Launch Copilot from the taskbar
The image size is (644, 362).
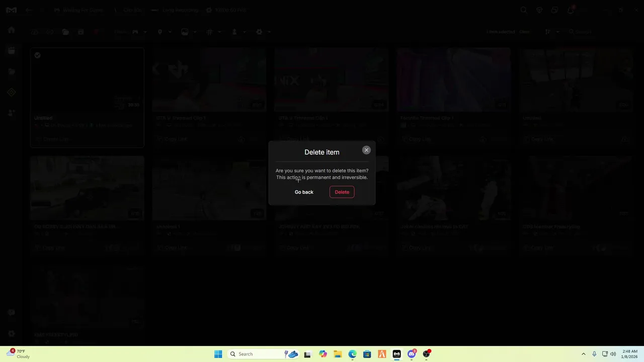[x=323, y=354]
